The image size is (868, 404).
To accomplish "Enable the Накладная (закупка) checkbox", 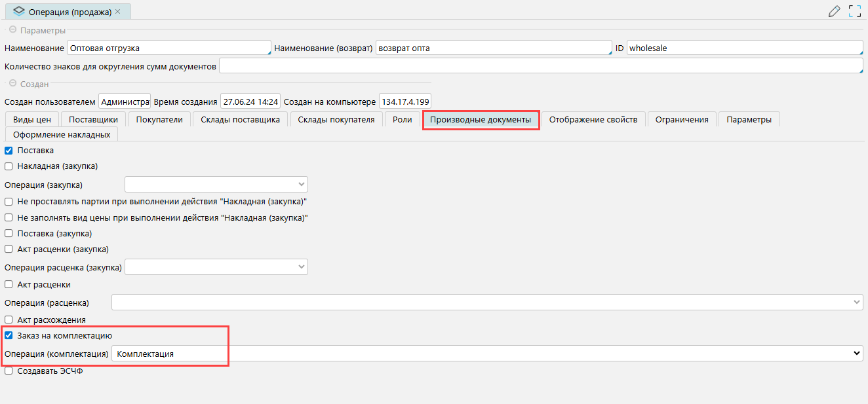I will click(x=9, y=166).
